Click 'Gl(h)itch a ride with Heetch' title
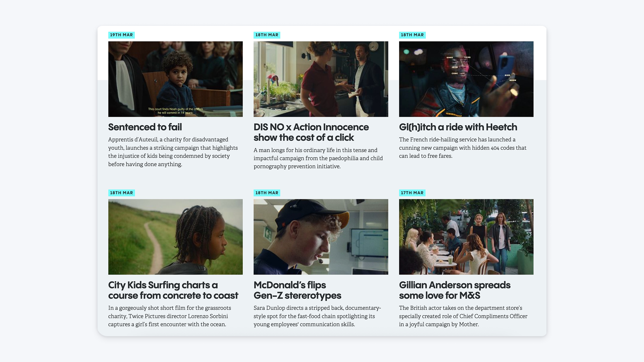The image size is (644, 362). click(x=458, y=127)
